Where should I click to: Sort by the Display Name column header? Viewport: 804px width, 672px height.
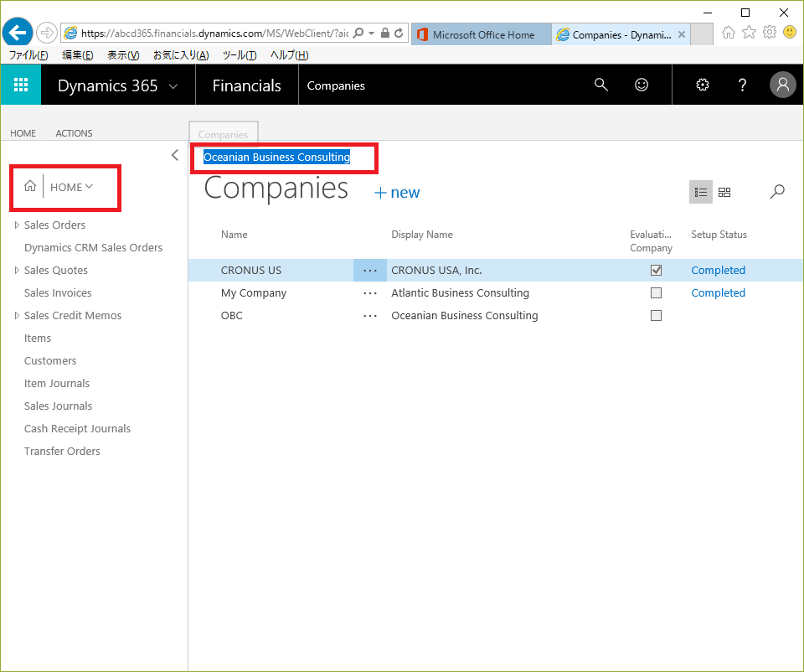coord(422,235)
